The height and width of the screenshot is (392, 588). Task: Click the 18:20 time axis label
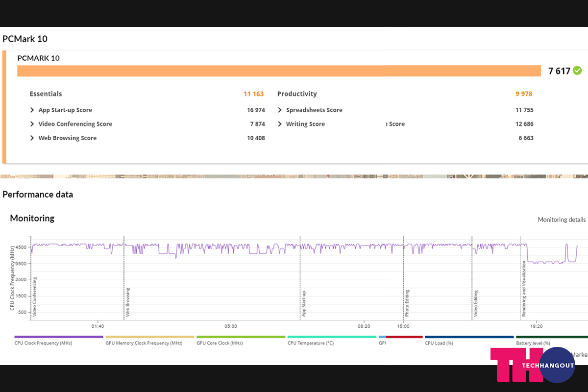point(536,326)
